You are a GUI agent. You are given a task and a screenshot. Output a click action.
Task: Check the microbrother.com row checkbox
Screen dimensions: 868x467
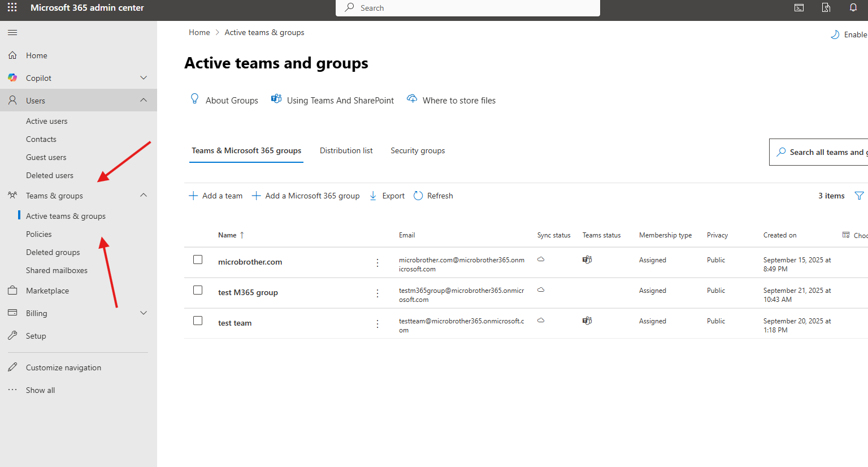(x=198, y=260)
